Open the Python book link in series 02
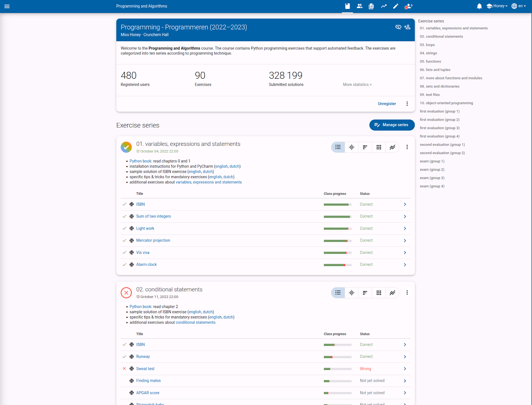The width and height of the screenshot is (532, 405). coord(140,307)
